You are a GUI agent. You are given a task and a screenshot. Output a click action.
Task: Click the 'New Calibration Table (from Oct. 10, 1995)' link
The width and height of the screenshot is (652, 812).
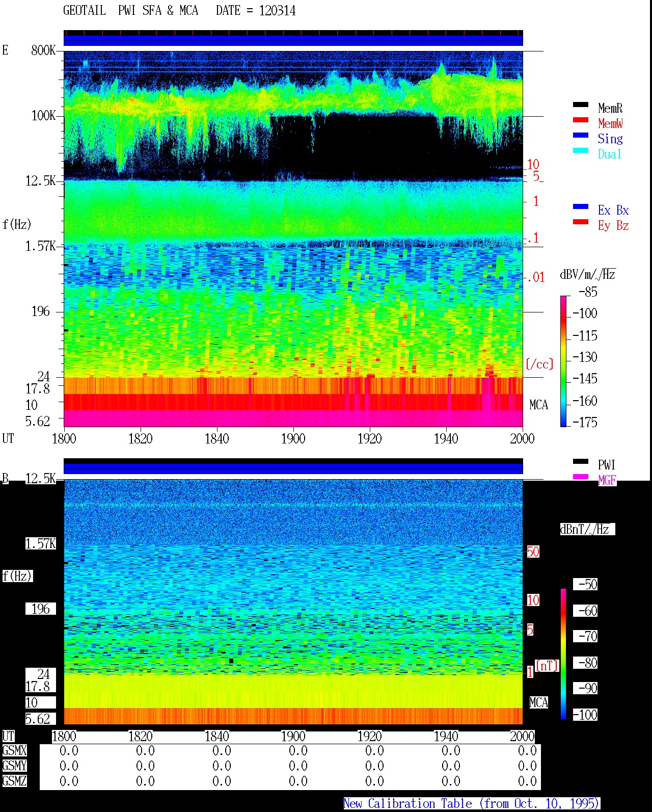pyautogui.click(x=471, y=804)
